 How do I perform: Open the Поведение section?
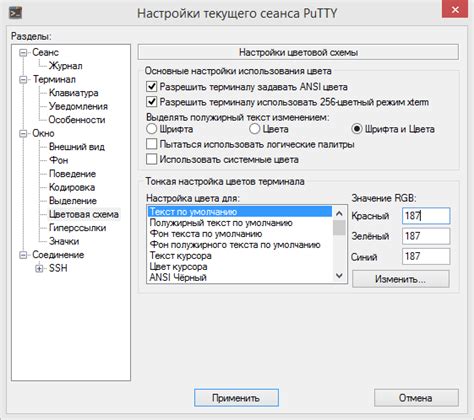(x=72, y=174)
